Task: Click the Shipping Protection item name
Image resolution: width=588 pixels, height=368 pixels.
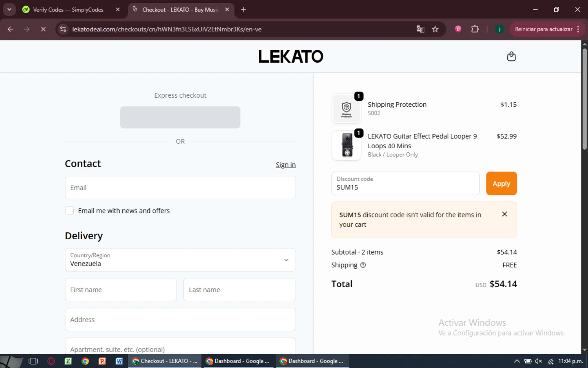Action: 397,104
